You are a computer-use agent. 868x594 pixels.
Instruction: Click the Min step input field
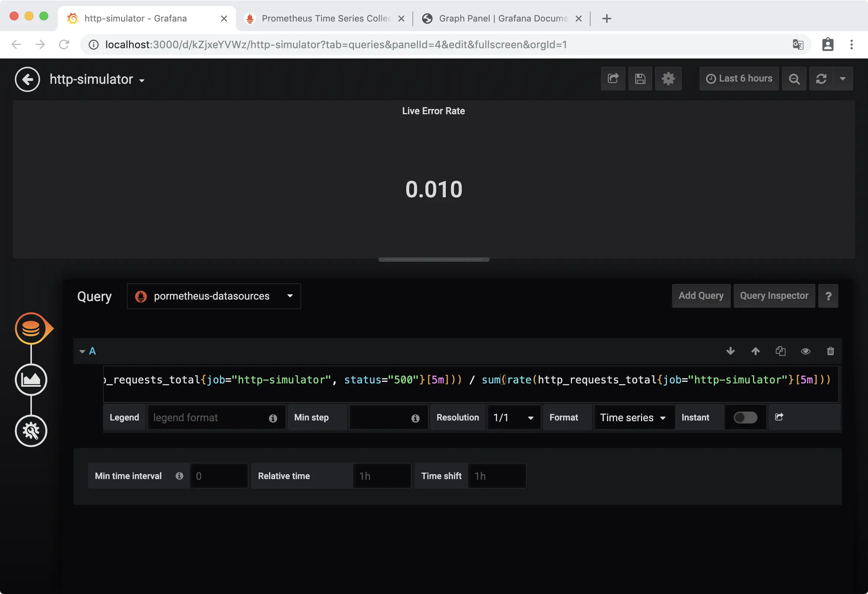point(388,418)
